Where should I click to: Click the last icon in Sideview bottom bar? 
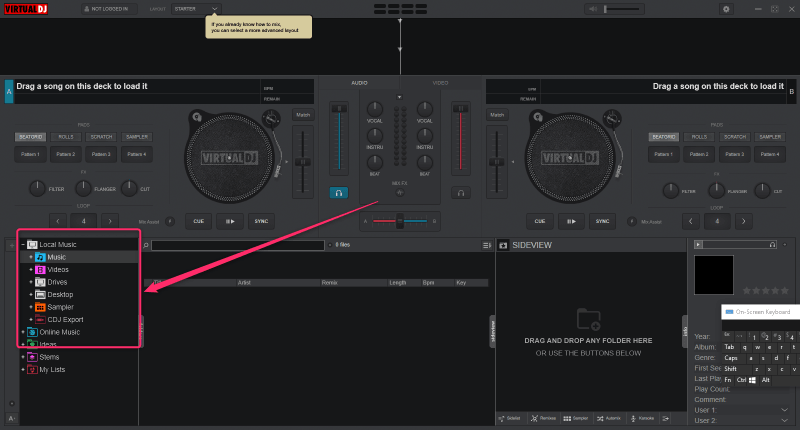click(666, 418)
